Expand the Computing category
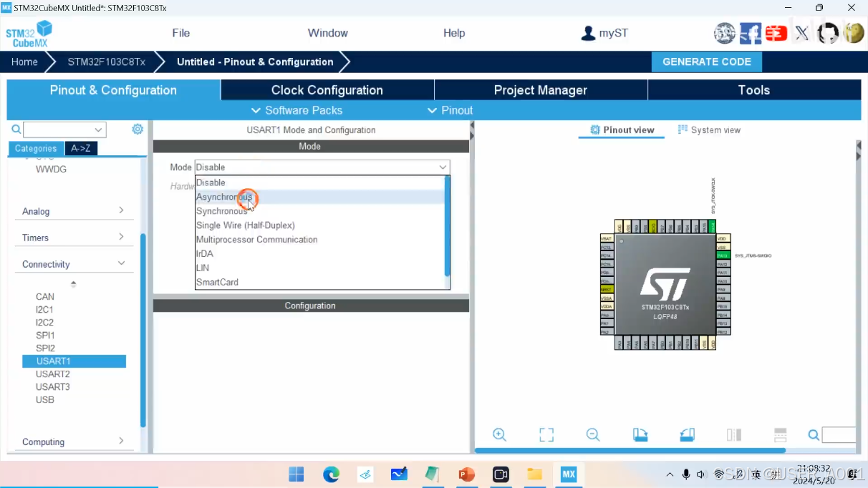Viewport: 868px width, 488px height. pos(74,441)
